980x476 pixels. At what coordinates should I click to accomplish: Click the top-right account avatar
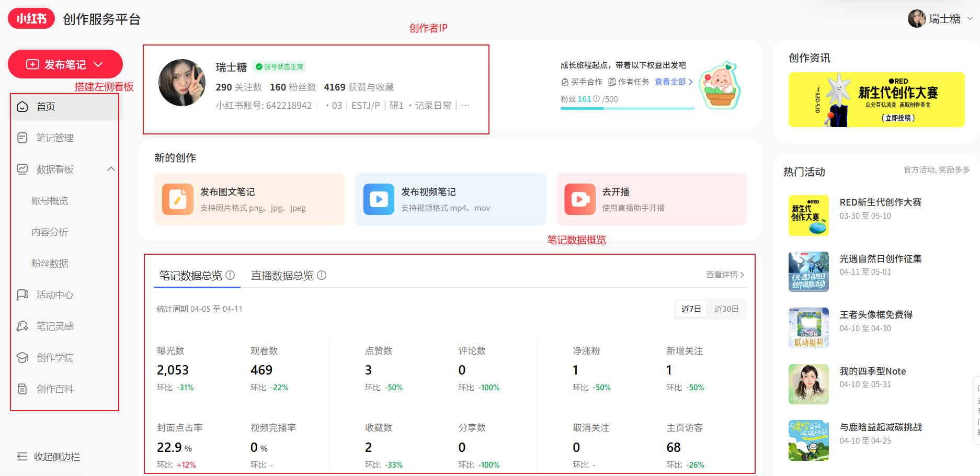(917, 19)
